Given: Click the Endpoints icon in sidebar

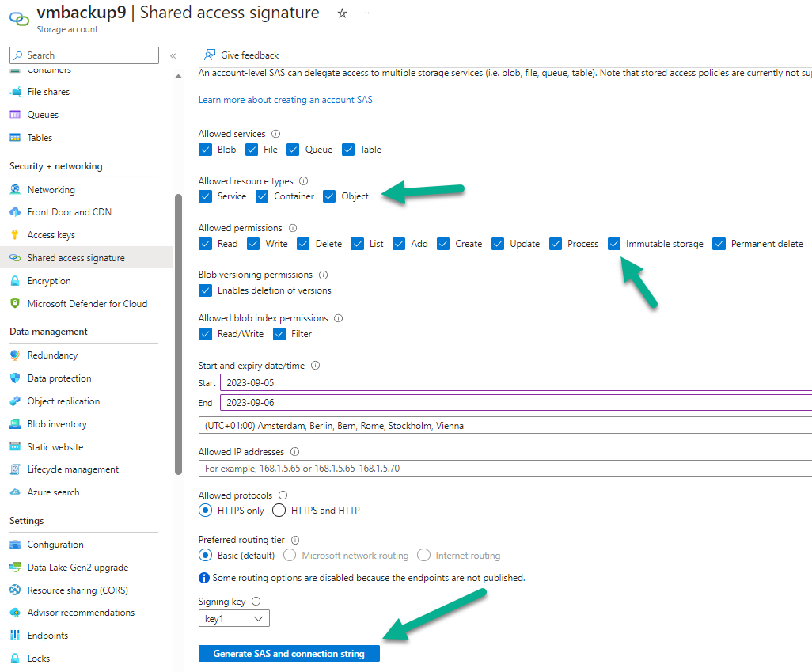Looking at the screenshot, I should [15, 636].
